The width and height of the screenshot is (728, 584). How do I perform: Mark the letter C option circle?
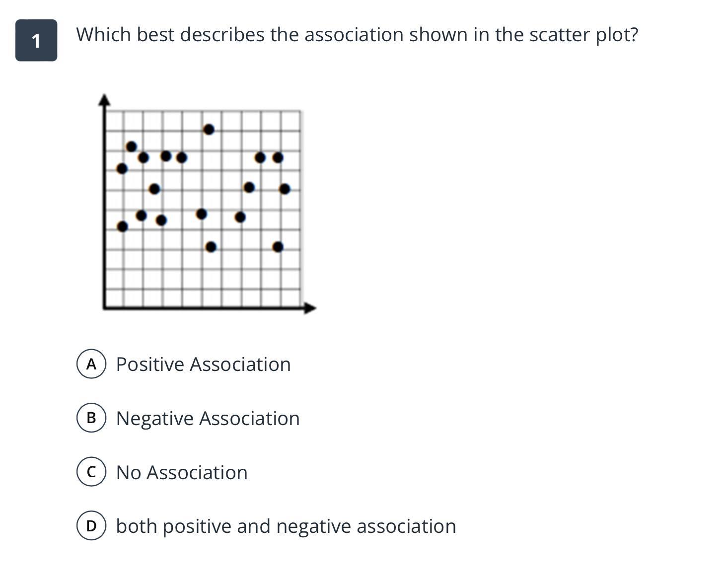91,472
